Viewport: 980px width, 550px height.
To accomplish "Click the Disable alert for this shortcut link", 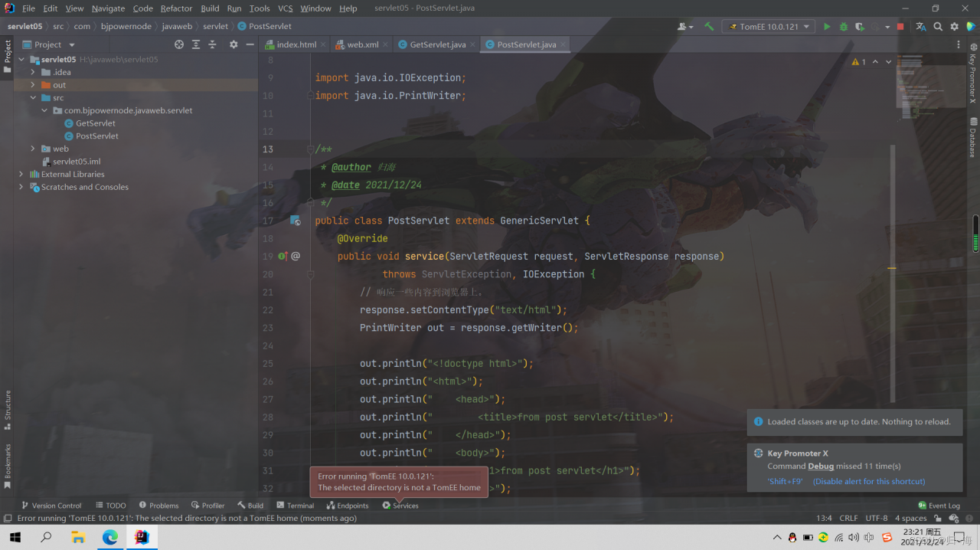I will pos(869,482).
